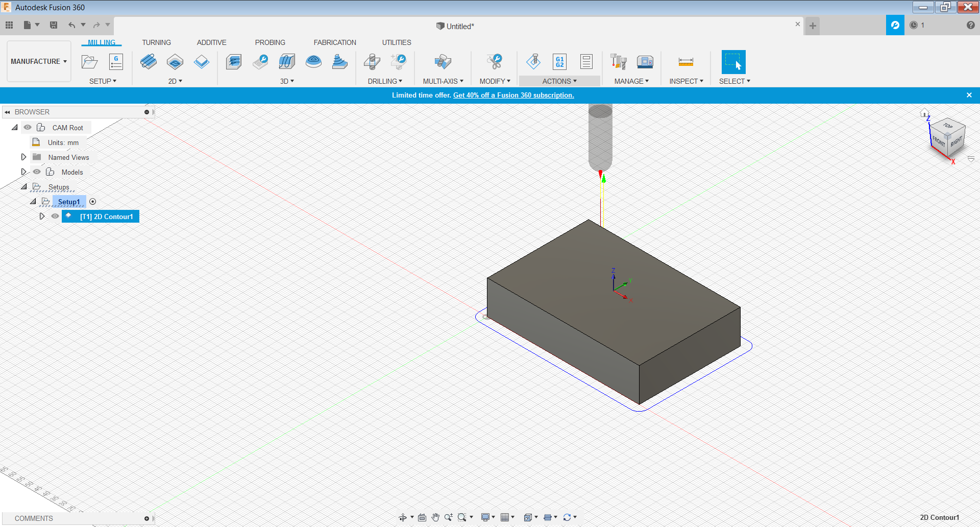This screenshot has height=527, width=980.
Task: Click the Multi-Axis Swarf icon
Action: tap(443, 62)
